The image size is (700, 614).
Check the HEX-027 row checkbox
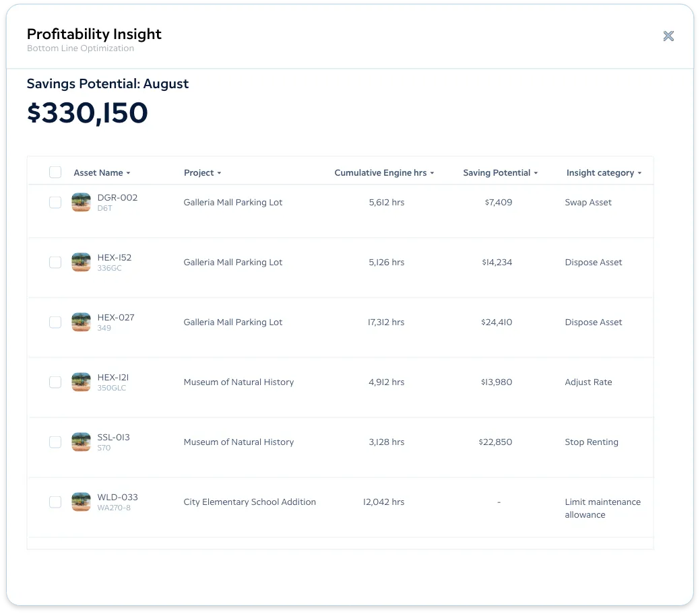tap(55, 322)
